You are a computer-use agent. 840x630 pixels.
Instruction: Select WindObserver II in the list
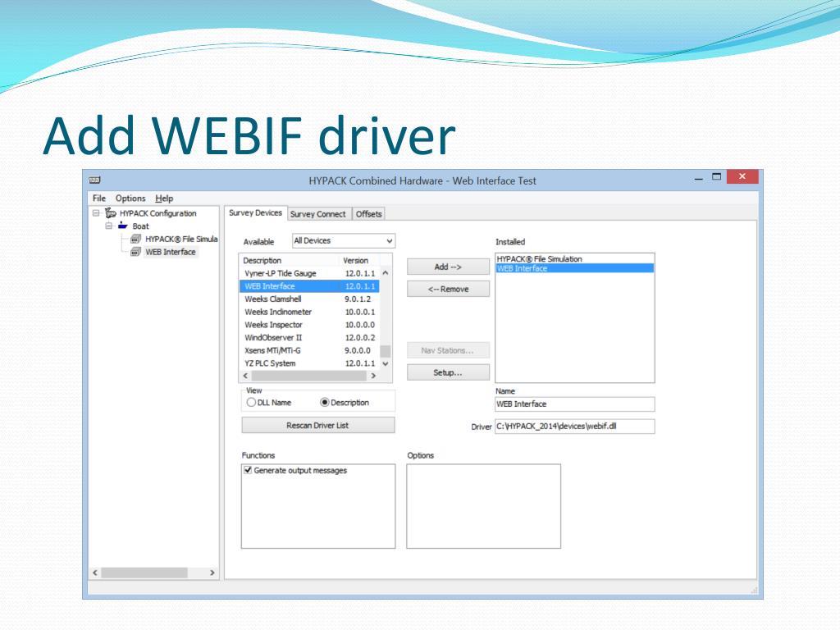tap(309, 337)
